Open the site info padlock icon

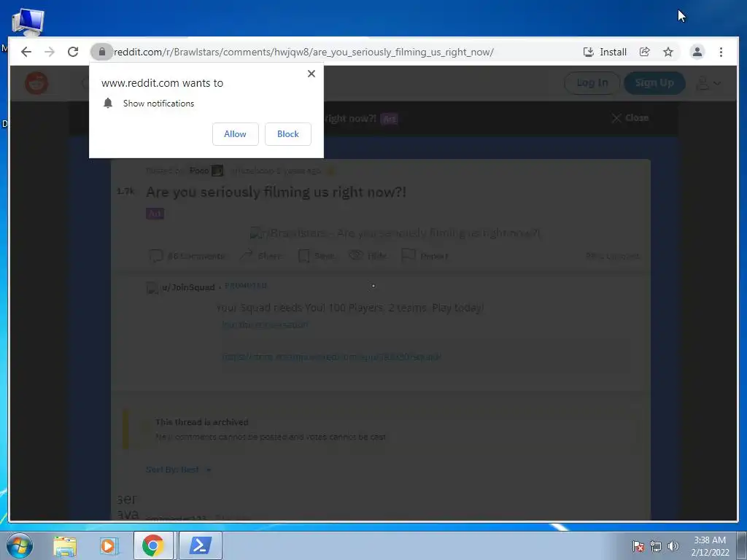tap(101, 52)
